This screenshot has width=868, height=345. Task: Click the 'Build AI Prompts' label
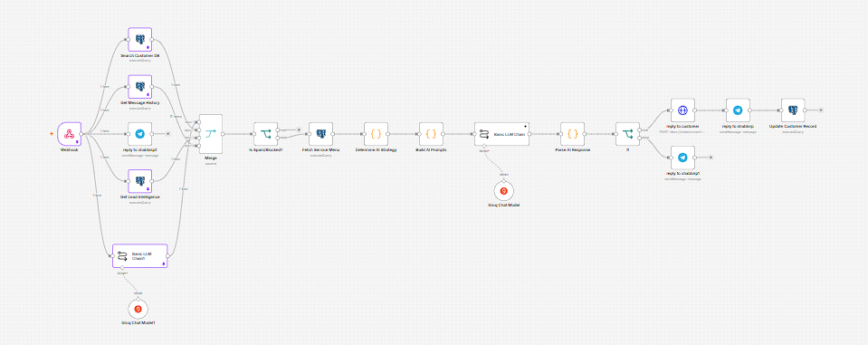(x=431, y=150)
